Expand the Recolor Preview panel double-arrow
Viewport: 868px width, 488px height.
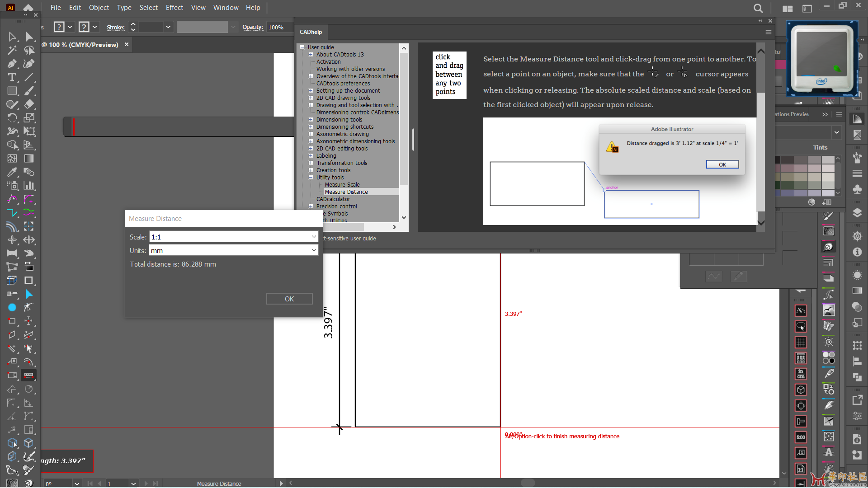pyautogui.click(x=825, y=114)
